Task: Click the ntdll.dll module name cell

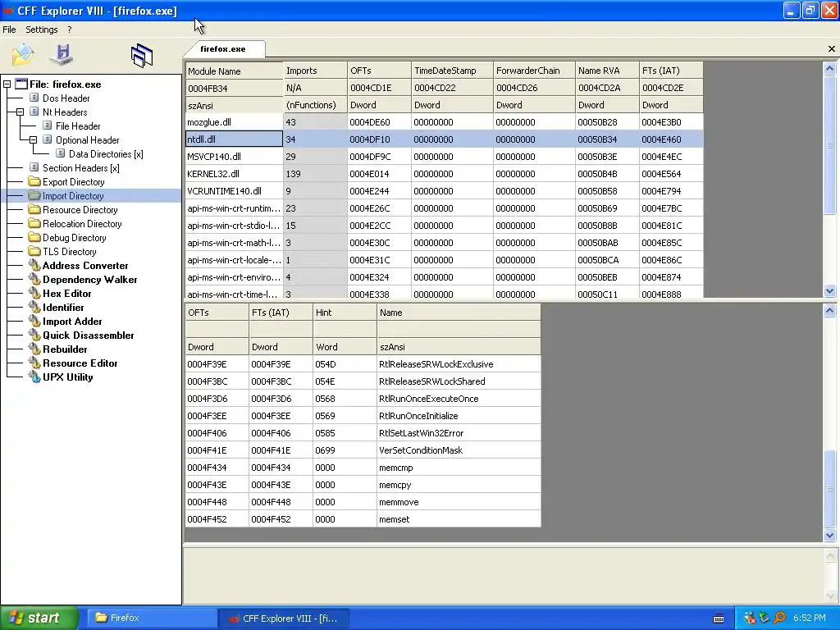Action: (x=234, y=139)
